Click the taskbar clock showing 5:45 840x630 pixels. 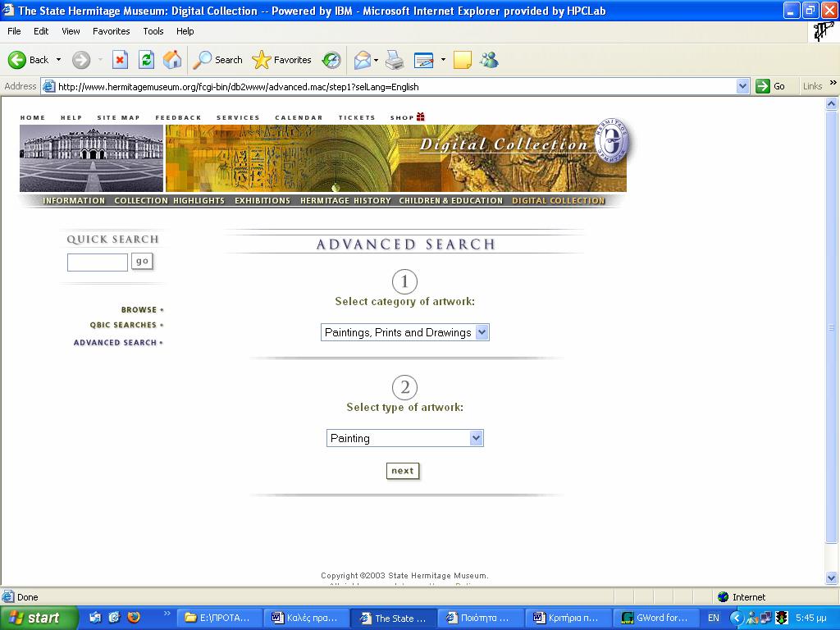pos(811,618)
